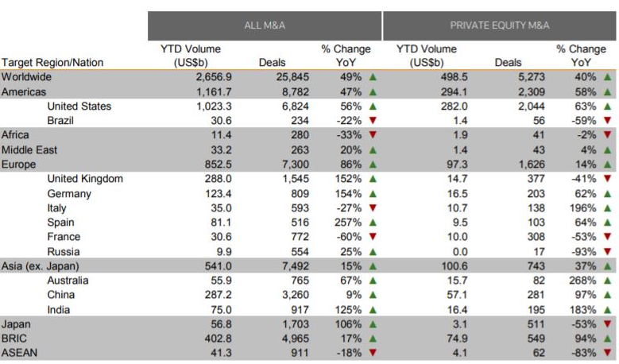Image resolution: width=619 pixels, height=364 pixels.
Task: Select the ALL M&A header tab
Action: coord(265,25)
